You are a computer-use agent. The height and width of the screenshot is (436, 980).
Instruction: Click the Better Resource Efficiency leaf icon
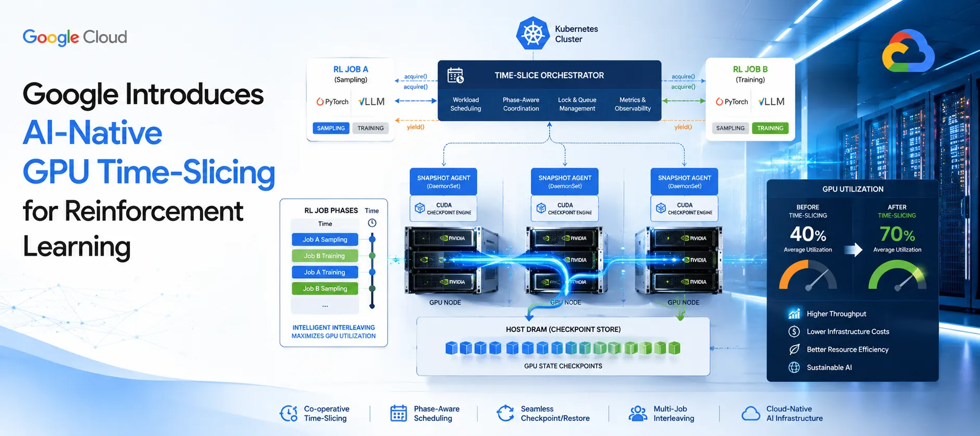click(794, 349)
